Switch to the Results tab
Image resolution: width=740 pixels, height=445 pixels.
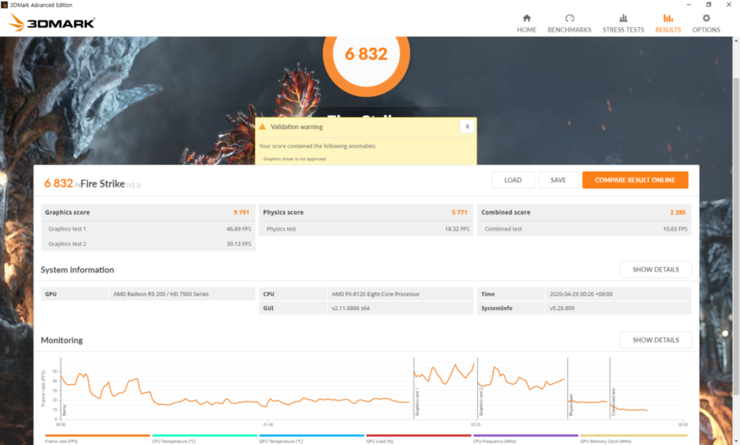click(x=668, y=23)
